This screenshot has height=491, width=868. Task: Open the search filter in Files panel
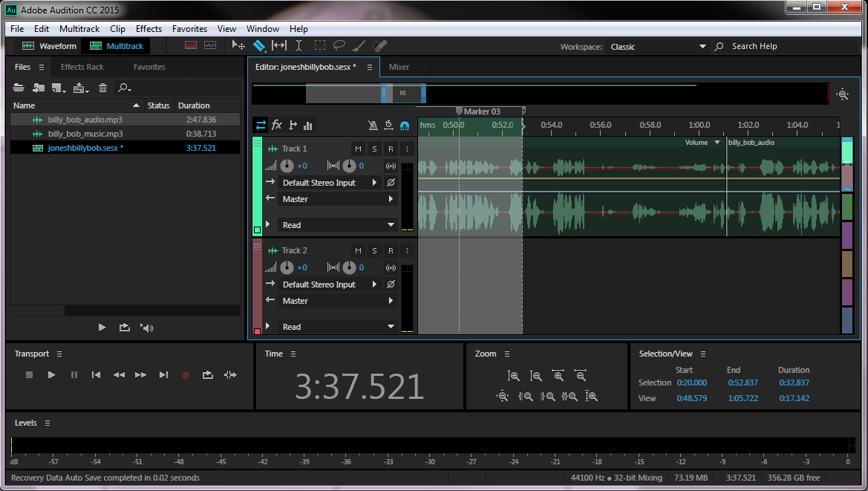pyautogui.click(x=124, y=88)
